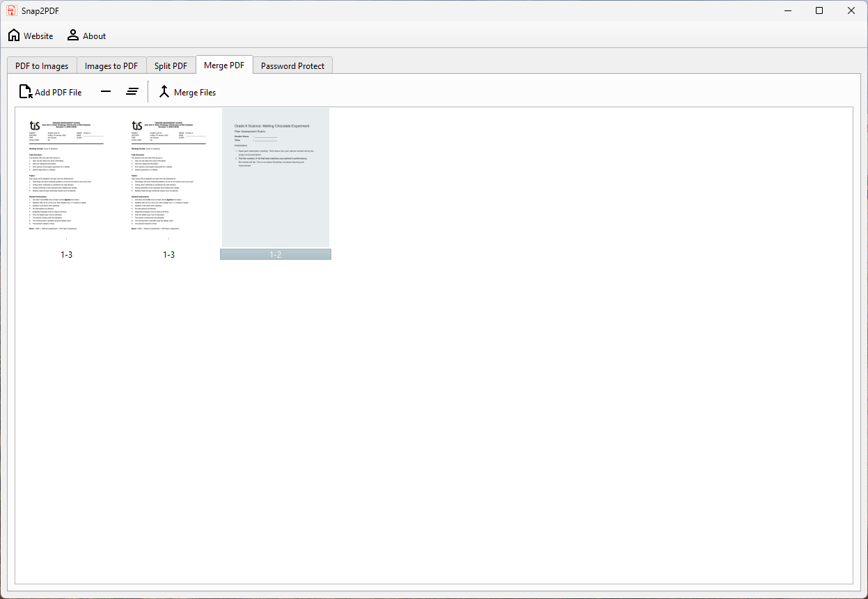Minimize the Snap2PDF window
The height and width of the screenshot is (599, 868).
(x=787, y=10)
